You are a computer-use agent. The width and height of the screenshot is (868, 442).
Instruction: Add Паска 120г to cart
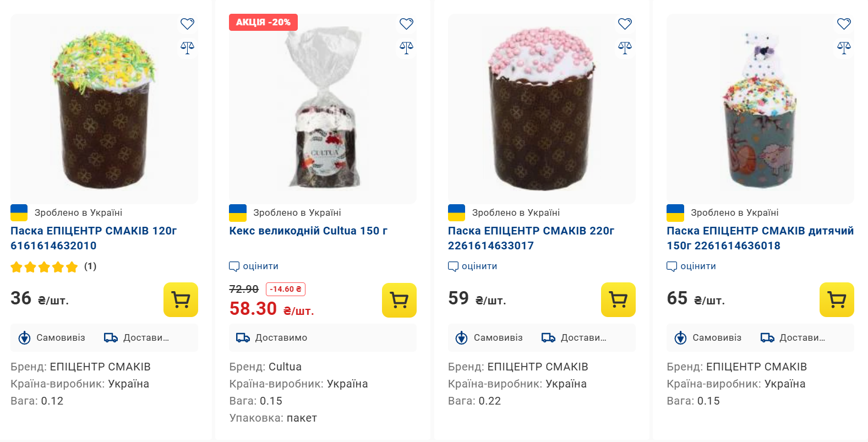click(181, 300)
